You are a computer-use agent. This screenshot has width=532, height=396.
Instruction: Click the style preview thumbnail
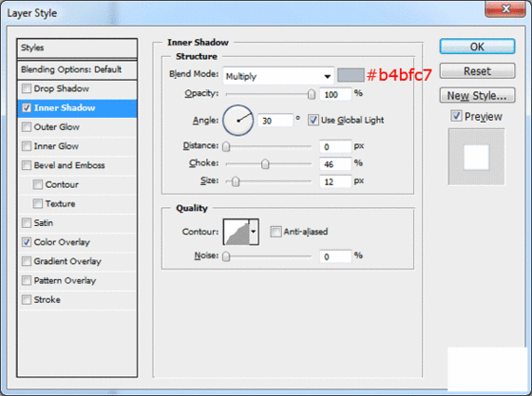pyautogui.click(x=476, y=157)
